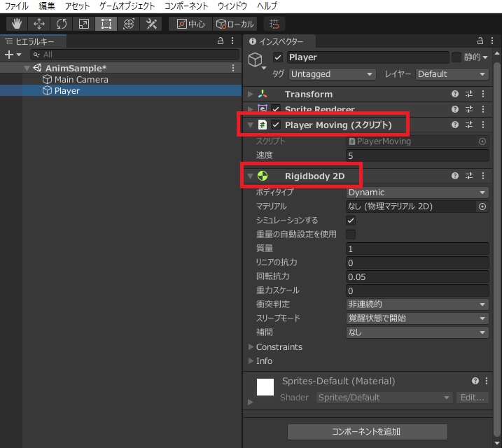Open Player Moving presets icon
Image resolution: width=502 pixels, height=448 pixels.
[469, 125]
